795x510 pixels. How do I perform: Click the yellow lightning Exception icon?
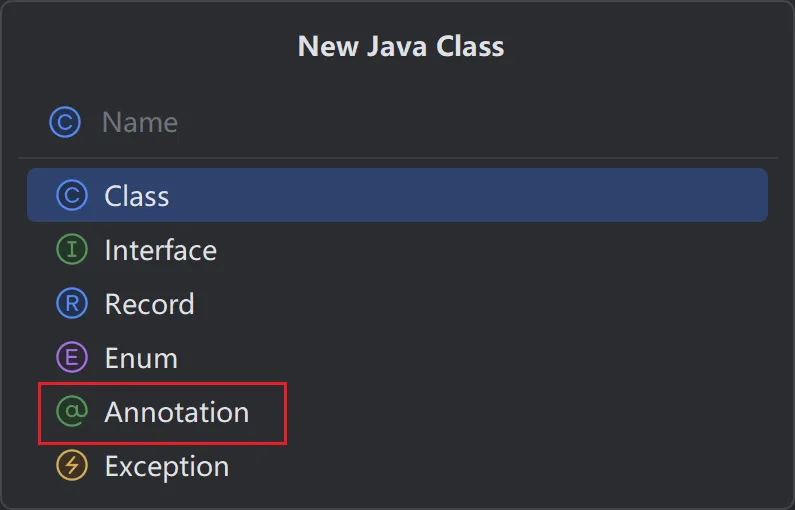(x=72, y=466)
